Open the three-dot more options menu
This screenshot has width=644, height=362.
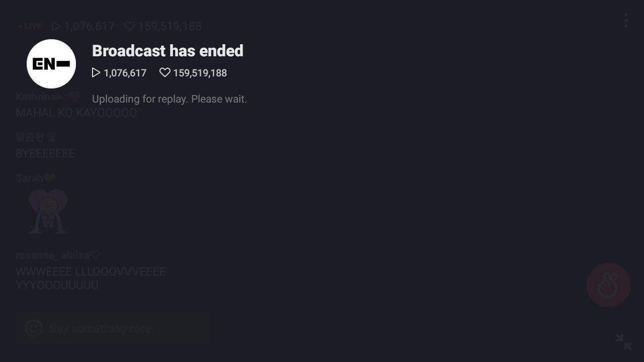point(626,21)
